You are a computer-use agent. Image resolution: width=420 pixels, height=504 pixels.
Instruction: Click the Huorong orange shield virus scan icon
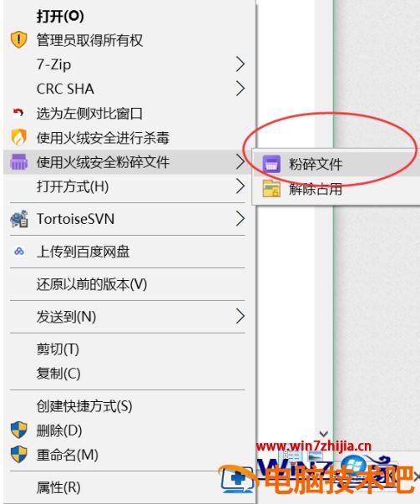click(x=18, y=137)
